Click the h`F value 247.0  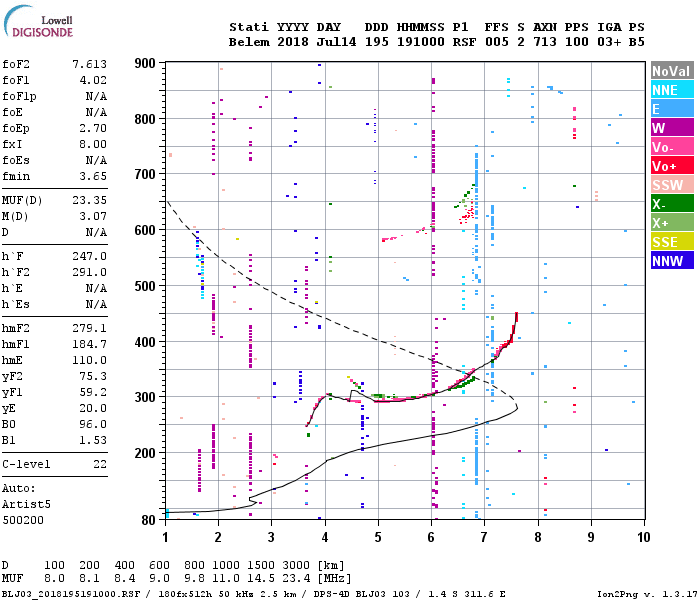coord(89,256)
